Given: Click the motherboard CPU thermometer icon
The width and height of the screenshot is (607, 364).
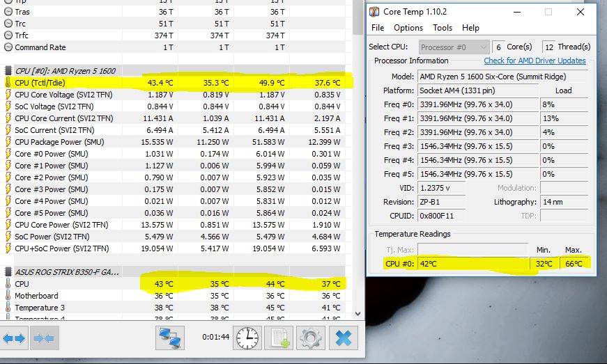Looking at the screenshot, I should [8, 284].
